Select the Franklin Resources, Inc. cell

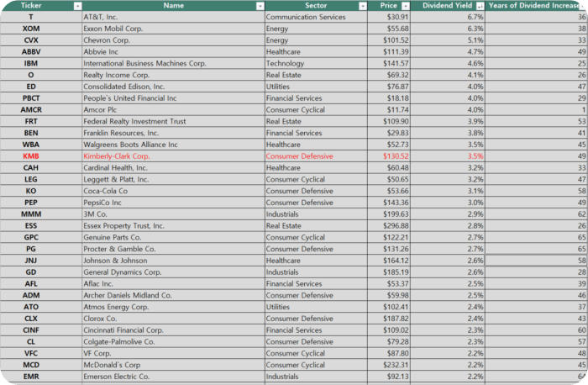173,133
